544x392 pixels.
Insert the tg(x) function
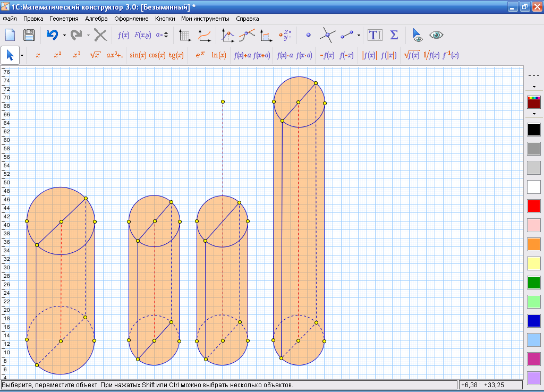coord(176,55)
